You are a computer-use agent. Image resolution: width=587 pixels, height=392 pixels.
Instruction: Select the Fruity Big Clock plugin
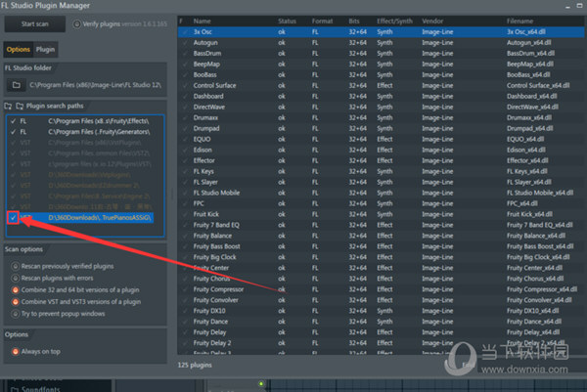click(381, 257)
